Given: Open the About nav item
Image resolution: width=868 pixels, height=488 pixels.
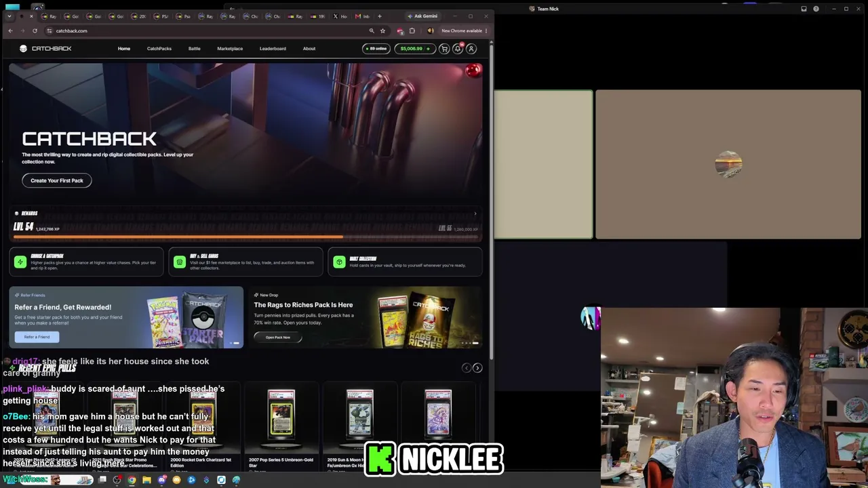Looking at the screenshot, I should [x=309, y=49].
